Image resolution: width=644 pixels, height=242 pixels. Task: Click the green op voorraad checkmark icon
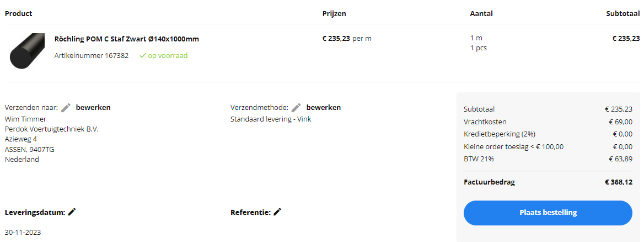click(142, 56)
